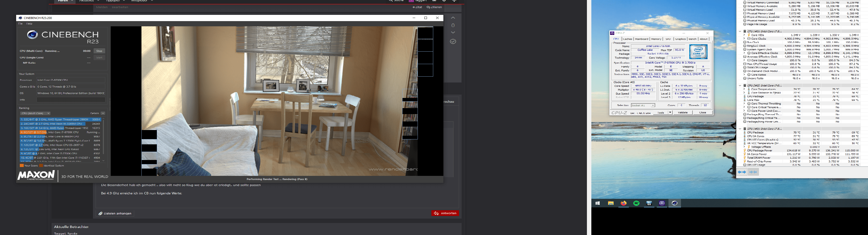Click the Start button for CPU Single Core

pos(99,58)
